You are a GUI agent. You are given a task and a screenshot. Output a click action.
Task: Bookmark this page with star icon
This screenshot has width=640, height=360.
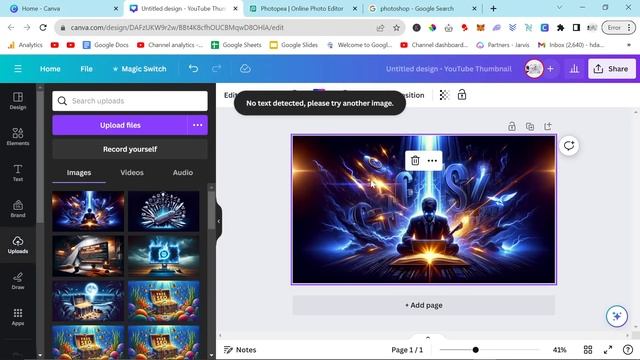(396, 28)
